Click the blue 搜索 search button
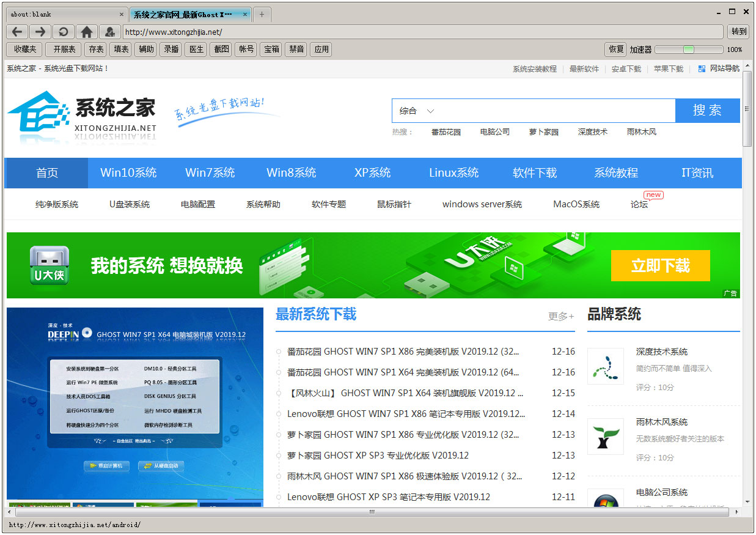This screenshot has width=756, height=535. coord(707,111)
